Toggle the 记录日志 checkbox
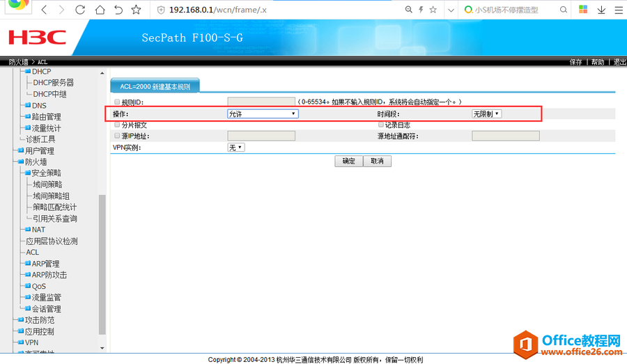The width and height of the screenshot is (627, 364). [380, 125]
